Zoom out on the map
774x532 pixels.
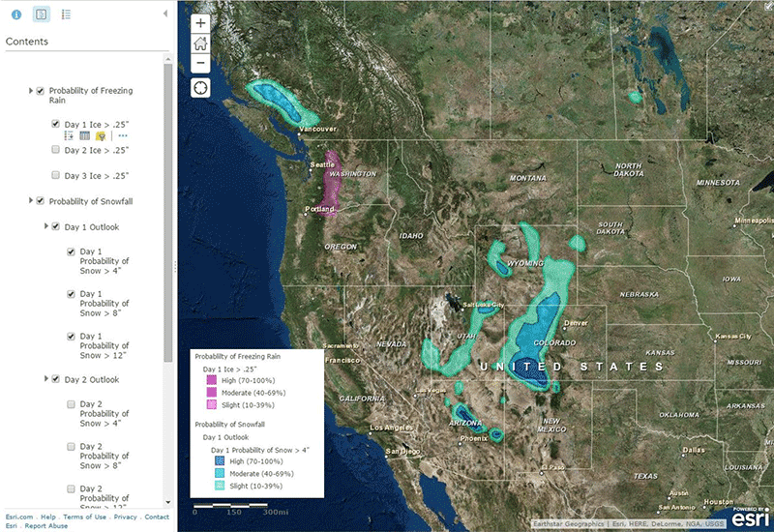[x=200, y=63]
